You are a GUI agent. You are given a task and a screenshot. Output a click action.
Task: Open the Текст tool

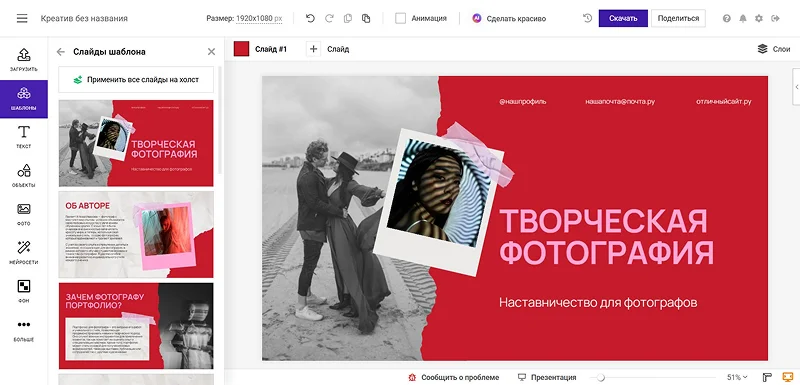pos(24,137)
